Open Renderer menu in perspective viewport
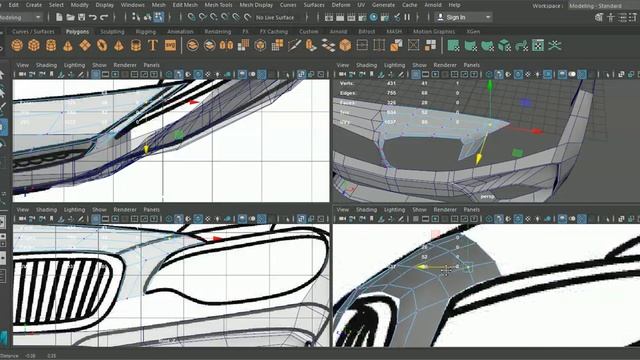Screen dimensions: 640x360 [445, 65]
